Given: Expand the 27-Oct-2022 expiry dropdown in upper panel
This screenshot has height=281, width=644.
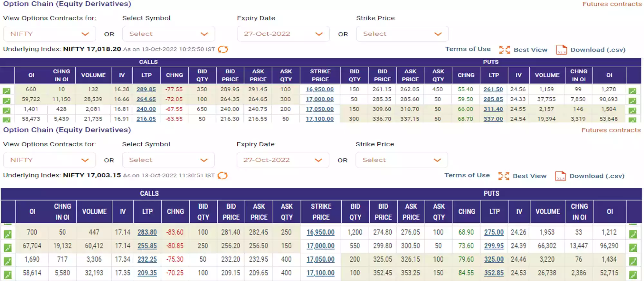Looking at the screenshot, I should [283, 34].
